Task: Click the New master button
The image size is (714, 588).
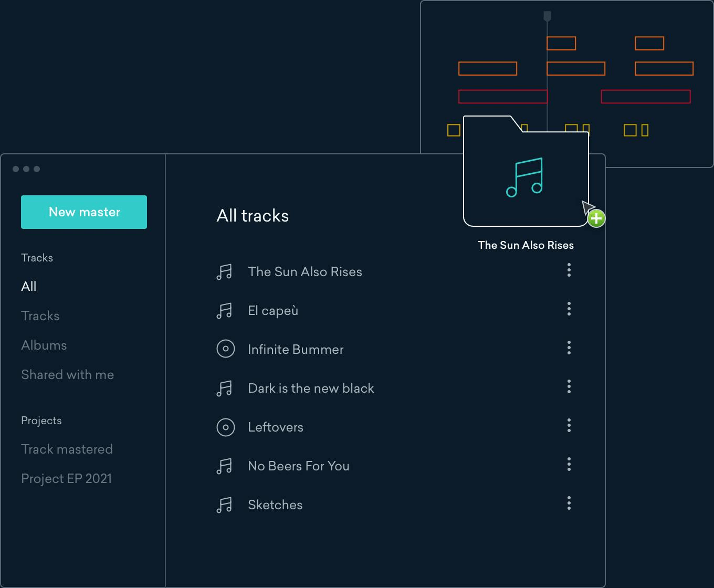Action: [x=84, y=212]
